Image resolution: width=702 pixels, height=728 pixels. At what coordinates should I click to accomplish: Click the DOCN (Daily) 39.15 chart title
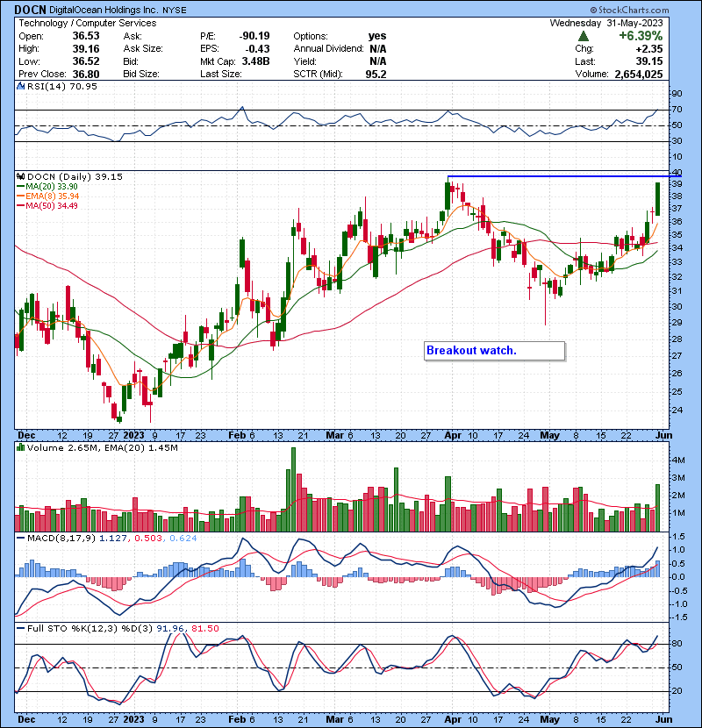(75, 176)
